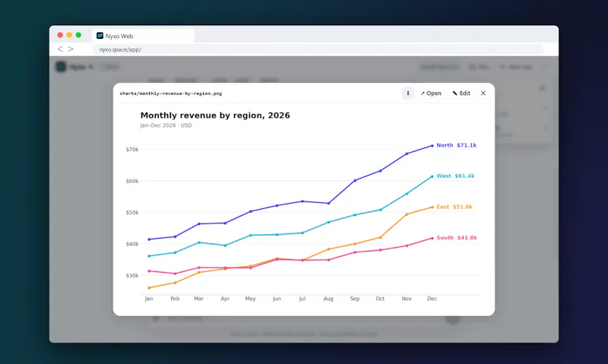Viewport: 608px width, 364px height.
Task: Click the North line's December data point
Action: [x=432, y=146]
